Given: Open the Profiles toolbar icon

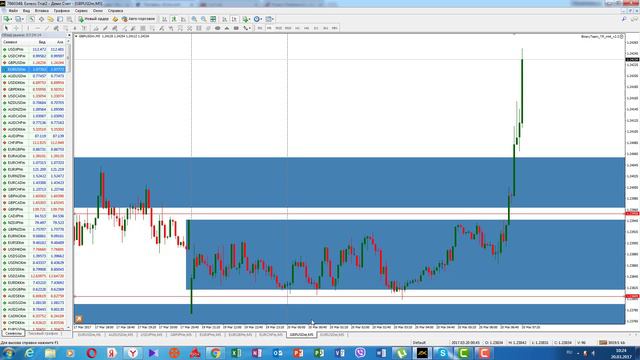Looking at the screenshot, I should pos(19,19).
